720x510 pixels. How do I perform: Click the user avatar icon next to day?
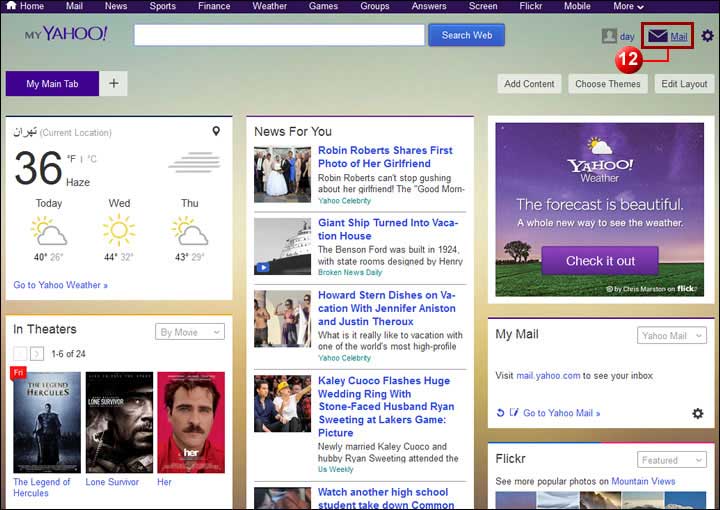point(609,36)
